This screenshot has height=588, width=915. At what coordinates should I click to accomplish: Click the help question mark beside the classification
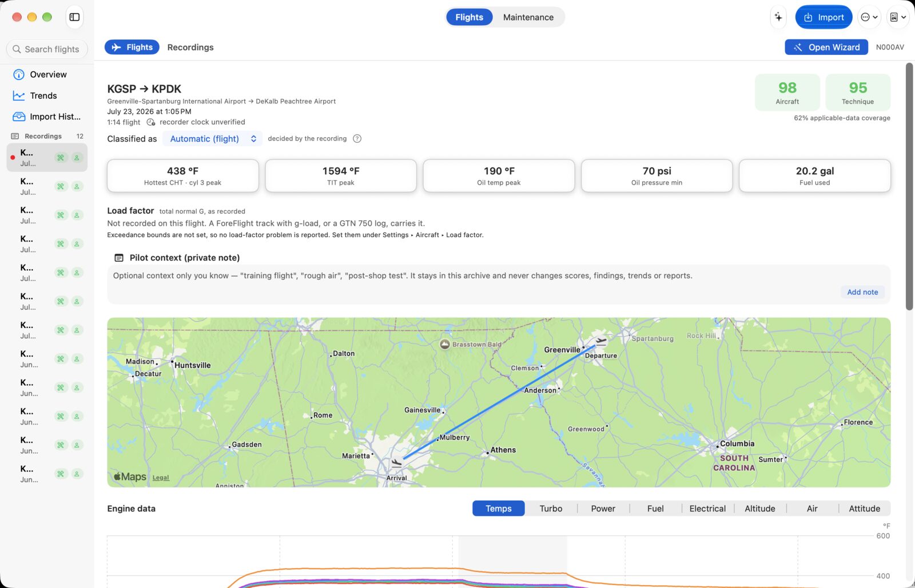pyautogui.click(x=357, y=139)
